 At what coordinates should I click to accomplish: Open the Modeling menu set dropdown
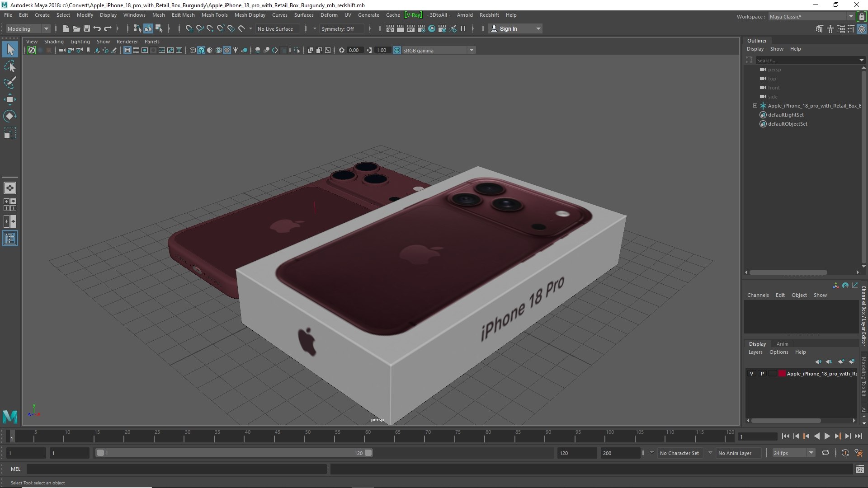[x=28, y=28]
